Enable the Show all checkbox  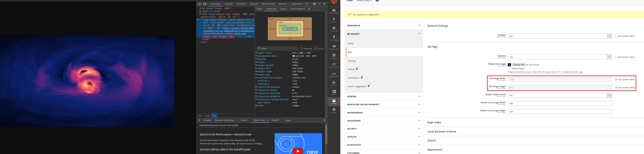pyautogui.click(x=302, y=48)
